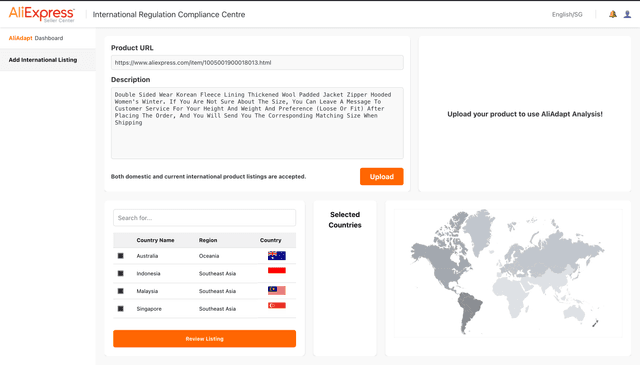
Task: Tick the Malaysia checkbox
Action: coord(120,291)
